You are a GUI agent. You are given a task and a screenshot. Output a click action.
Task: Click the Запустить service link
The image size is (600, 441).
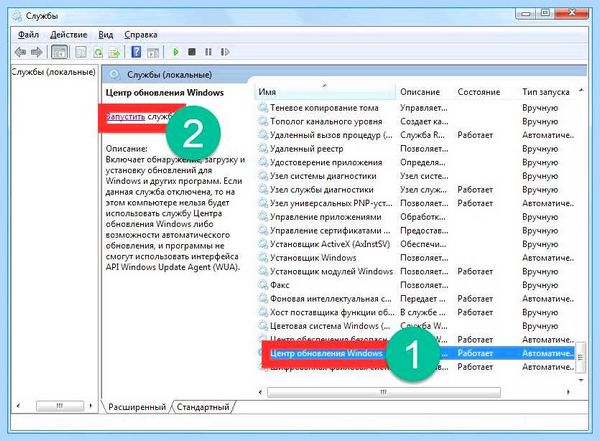pos(125,116)
